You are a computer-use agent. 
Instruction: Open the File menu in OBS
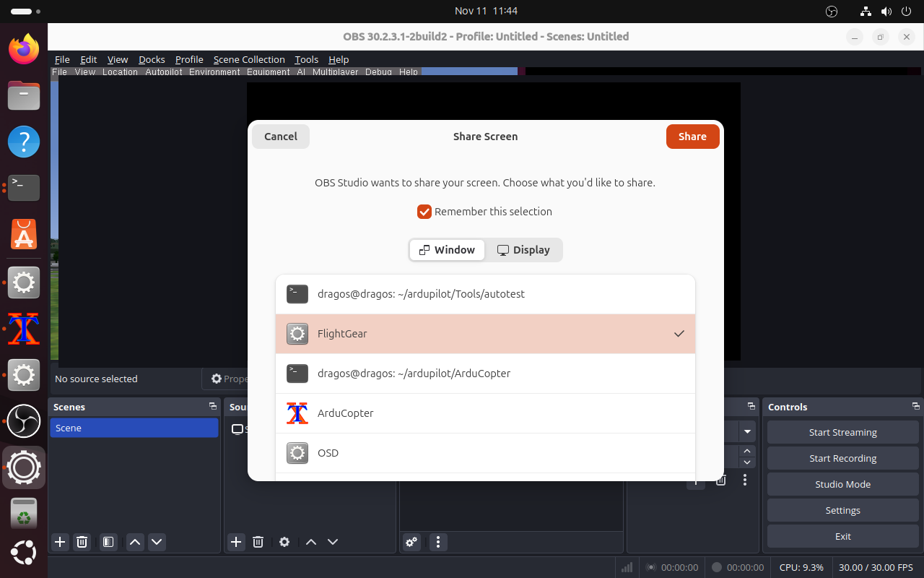point(62,59)
